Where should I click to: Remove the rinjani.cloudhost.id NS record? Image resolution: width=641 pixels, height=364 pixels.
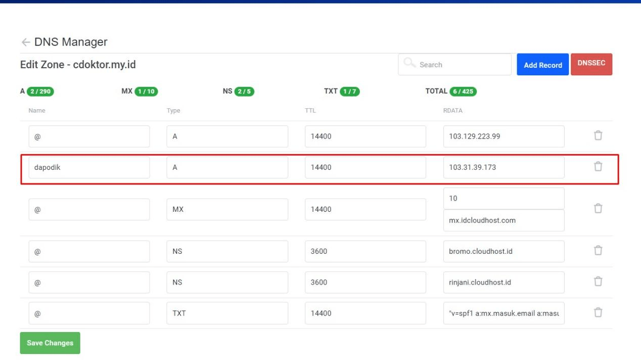pyautogui.click(x=598, y=282)
